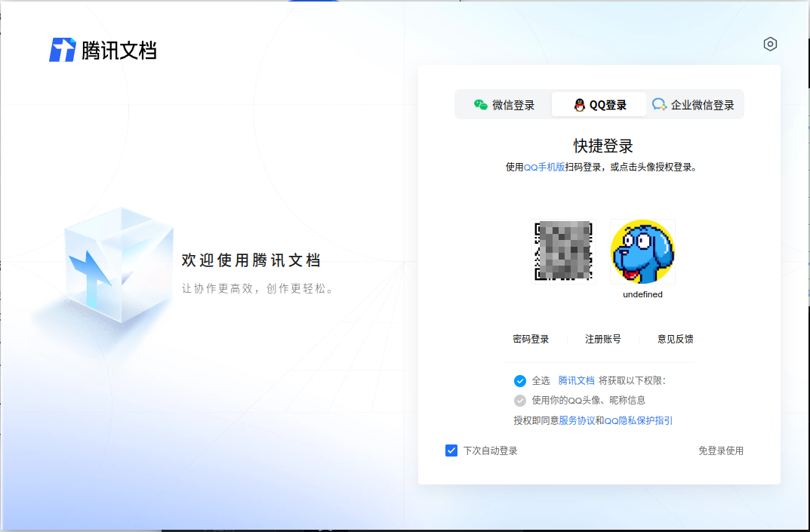Open the QQ隐私保护指引 link
Screen dimensions: 810x532
point(638,420)
